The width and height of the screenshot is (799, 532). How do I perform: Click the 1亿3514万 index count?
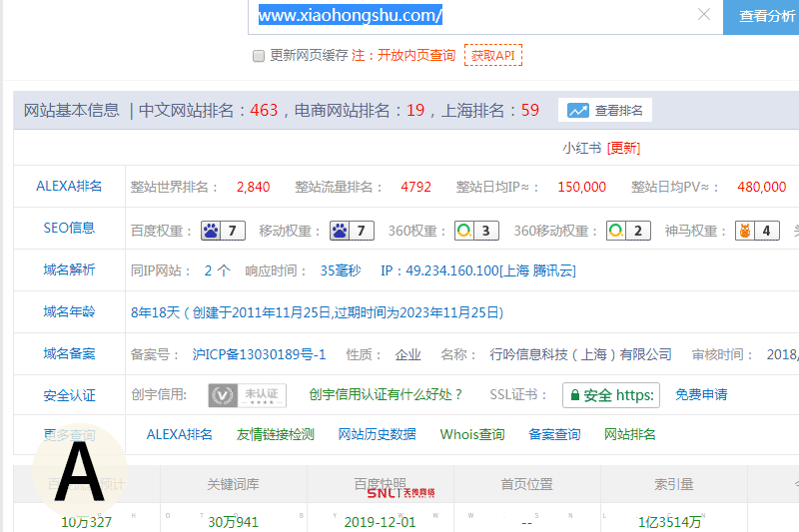click(x=669, y=522)
